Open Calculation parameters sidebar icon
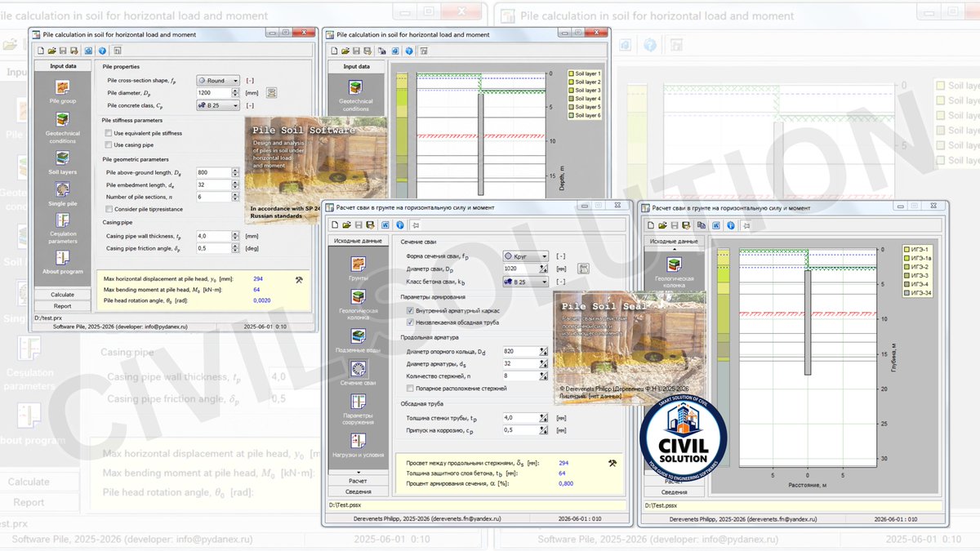Image resolution: width=980 pixels, height=551 pixels. coord(62,220)
